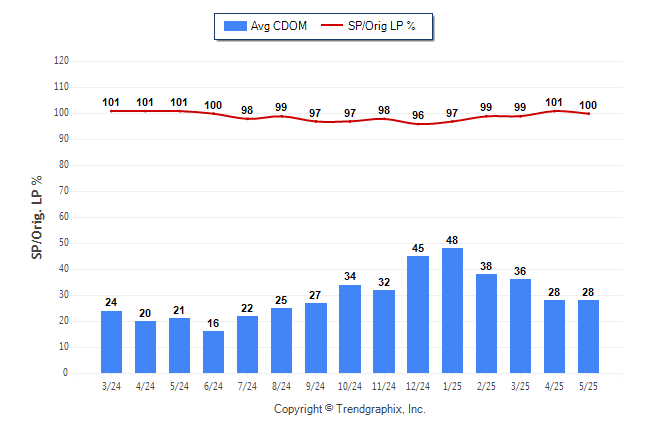Click the 4/24 bar valued 20

[145, 347]
